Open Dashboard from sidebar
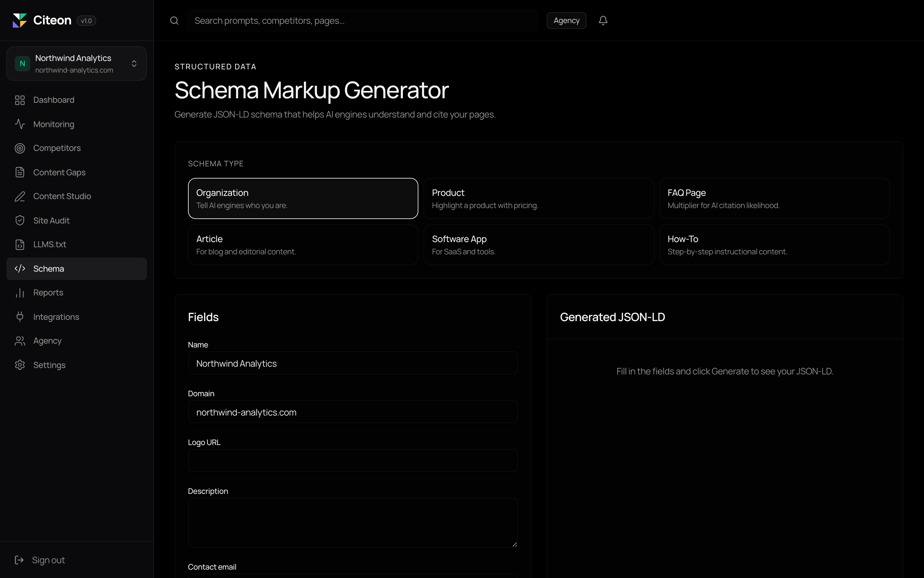 77,100
